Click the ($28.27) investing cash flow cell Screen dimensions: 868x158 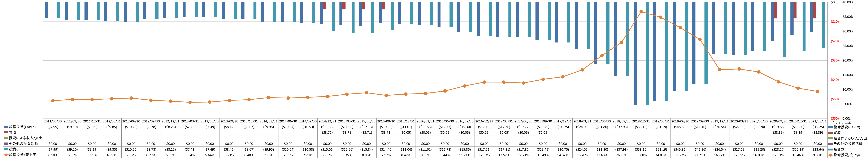pos(778,149)
